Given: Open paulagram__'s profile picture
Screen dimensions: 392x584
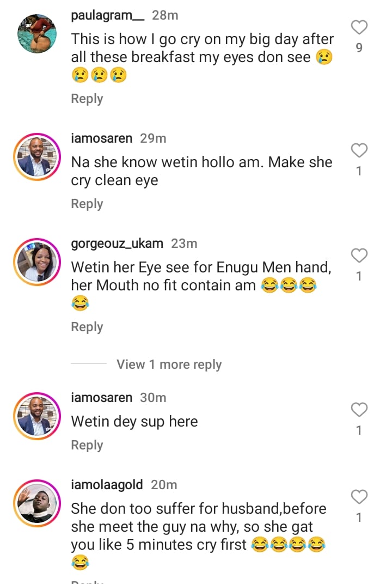Looking at the screenshot, I should [x=37, y=34].
